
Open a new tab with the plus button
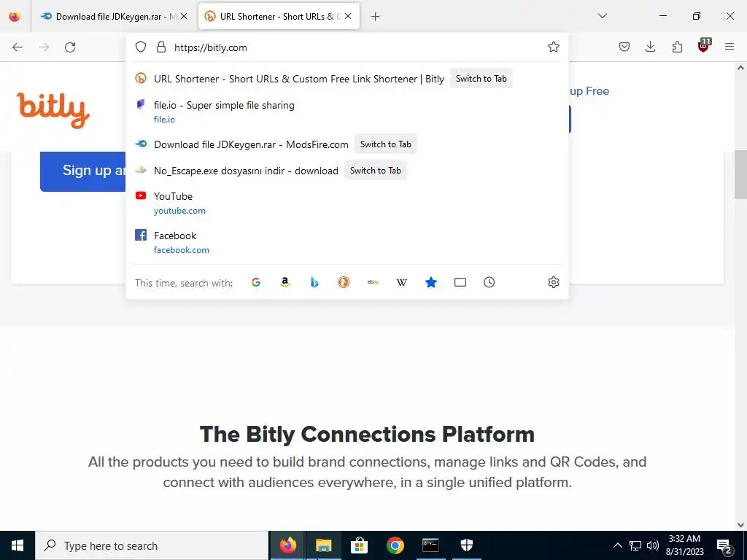click(x=376, y=17)
